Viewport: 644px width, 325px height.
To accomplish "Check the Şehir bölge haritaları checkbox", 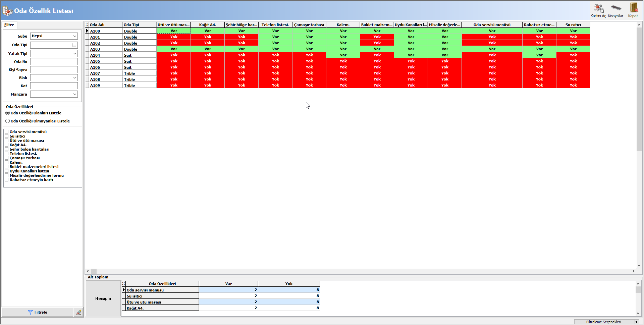I will click(6, 149).
